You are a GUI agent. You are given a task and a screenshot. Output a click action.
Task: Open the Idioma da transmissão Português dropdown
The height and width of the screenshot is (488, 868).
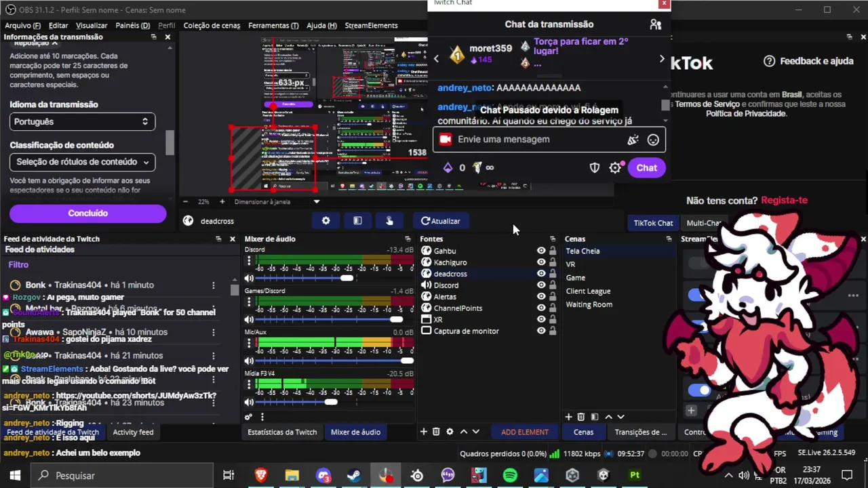82,121
